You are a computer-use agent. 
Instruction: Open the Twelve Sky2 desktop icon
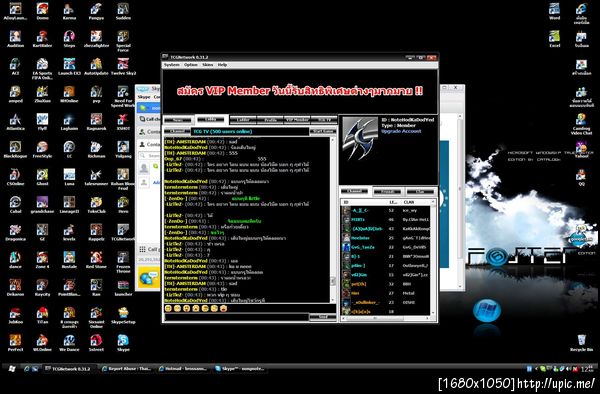[123, 67]
